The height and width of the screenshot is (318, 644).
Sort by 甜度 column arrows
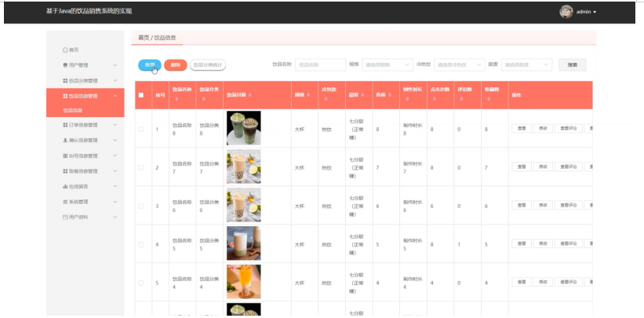tap(362, 95)
